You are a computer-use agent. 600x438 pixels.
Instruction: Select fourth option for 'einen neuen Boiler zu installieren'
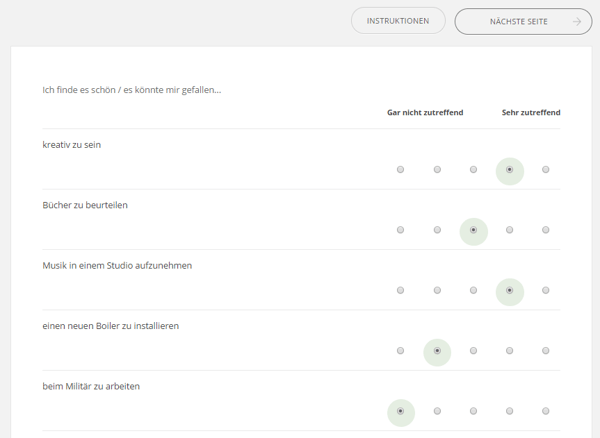[x=509, y=351]
